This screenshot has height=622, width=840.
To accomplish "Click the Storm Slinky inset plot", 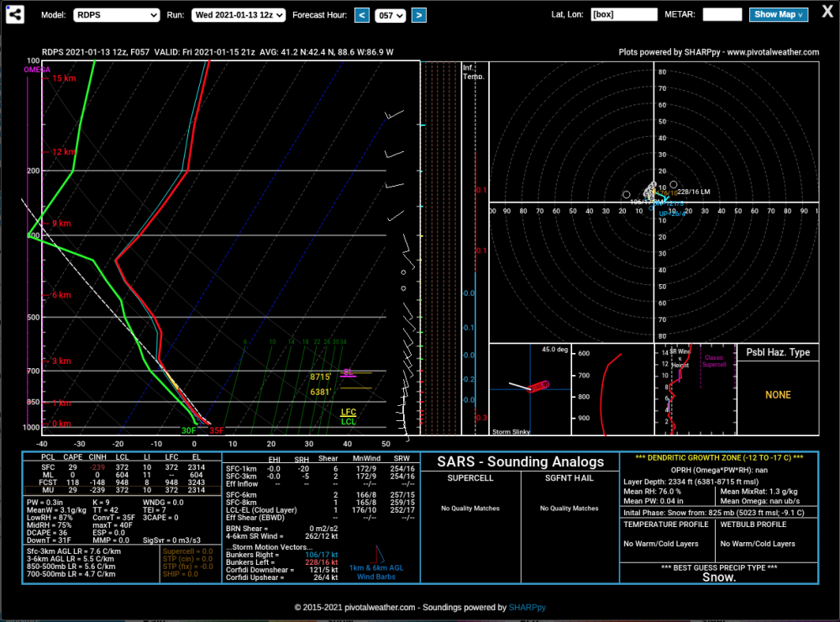I will 530,389.
